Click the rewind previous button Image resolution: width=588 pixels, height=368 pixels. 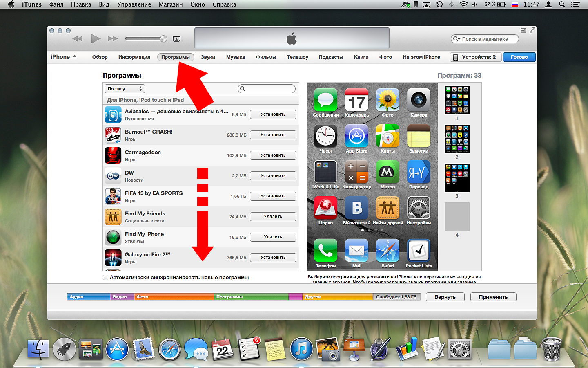78,39
